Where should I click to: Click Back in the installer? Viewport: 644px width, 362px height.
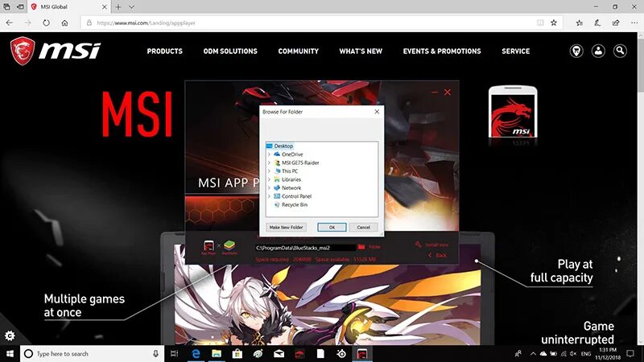coord(437,255)
